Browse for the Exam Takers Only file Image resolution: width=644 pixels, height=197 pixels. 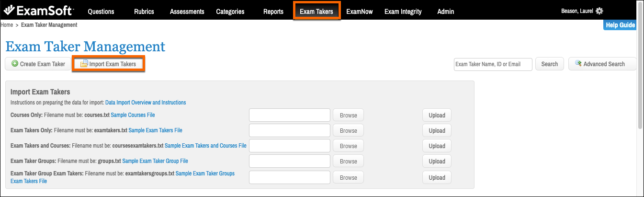pos(349,130)
